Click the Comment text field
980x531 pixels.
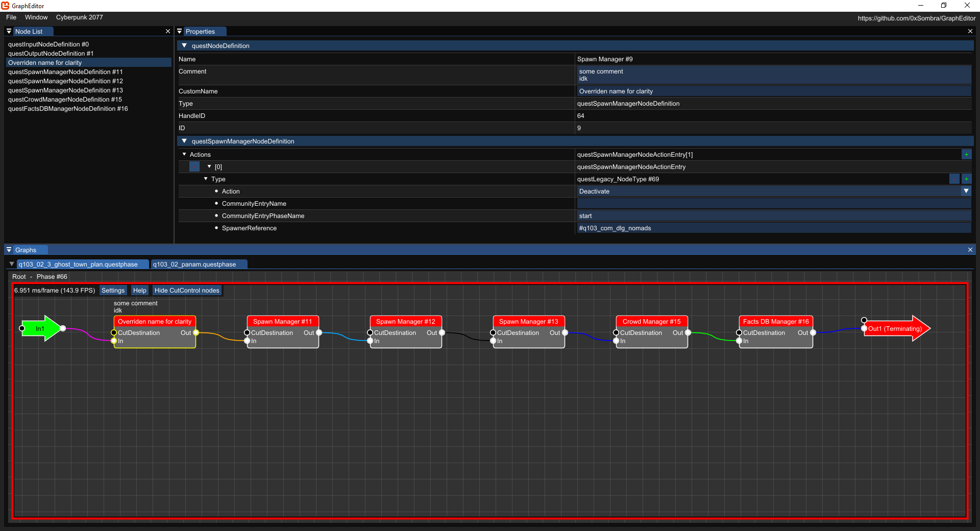[774, 75]
